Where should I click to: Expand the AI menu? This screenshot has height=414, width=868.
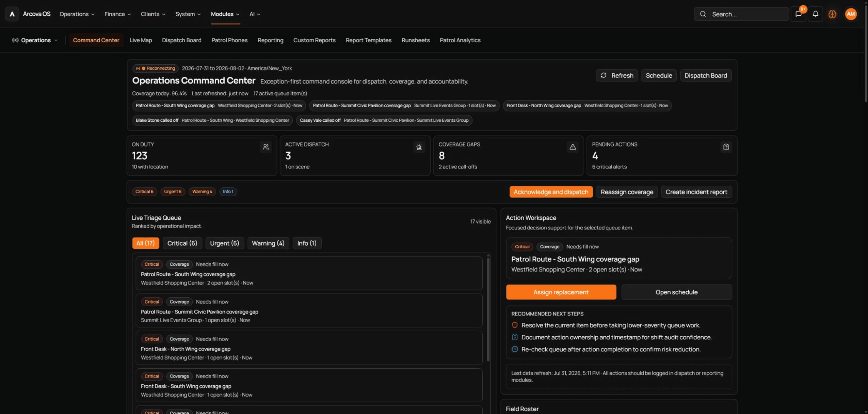pyautogui.click(x=255, y=14)
